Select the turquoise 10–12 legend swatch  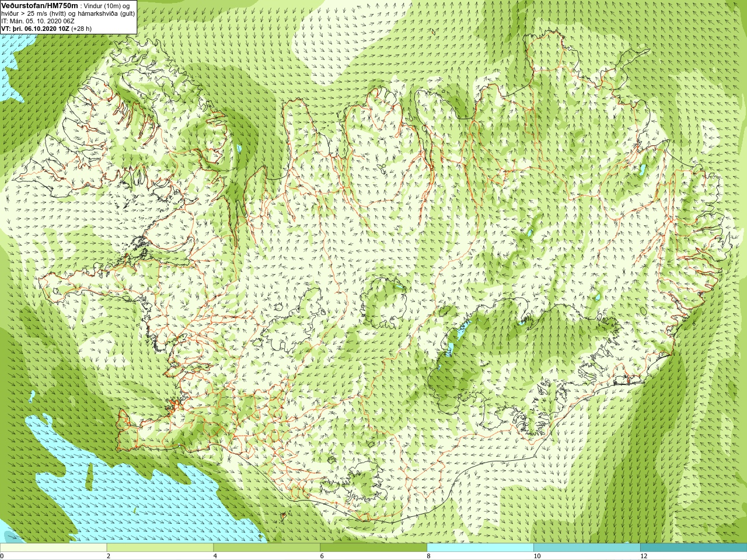pos(587,548)
